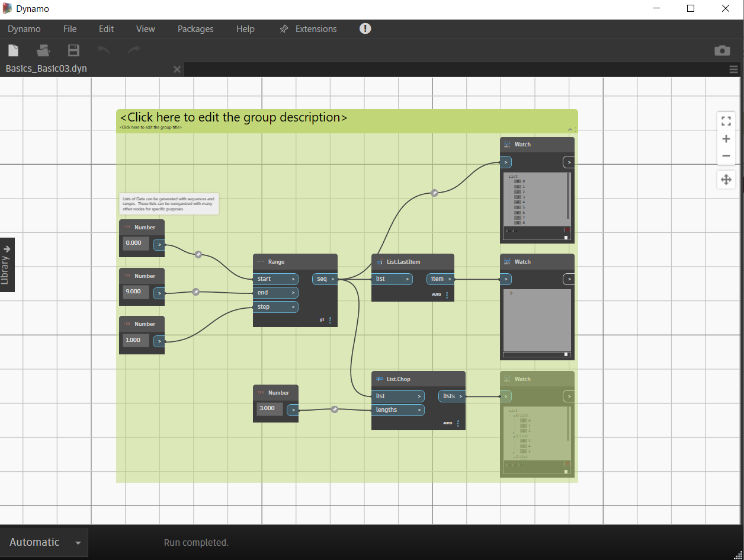
Task: Select the 'Run completed.' status text
Action: 196,543
